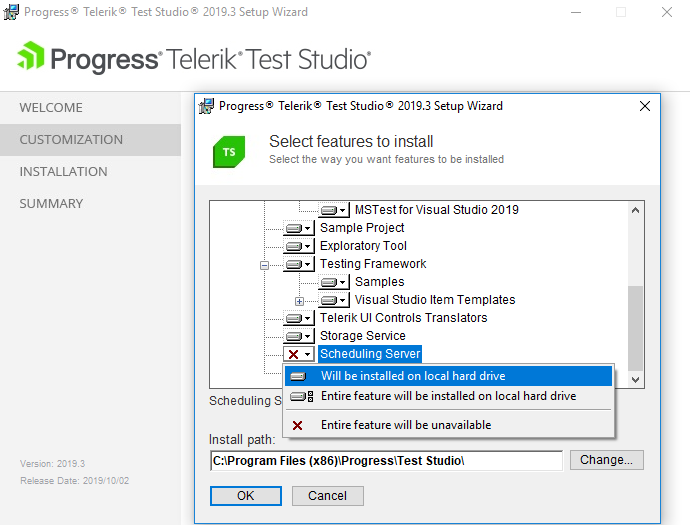Viewport: 690px width, 525px height.
Task: Click the drive icon for Storage Service
Action: 299,336
